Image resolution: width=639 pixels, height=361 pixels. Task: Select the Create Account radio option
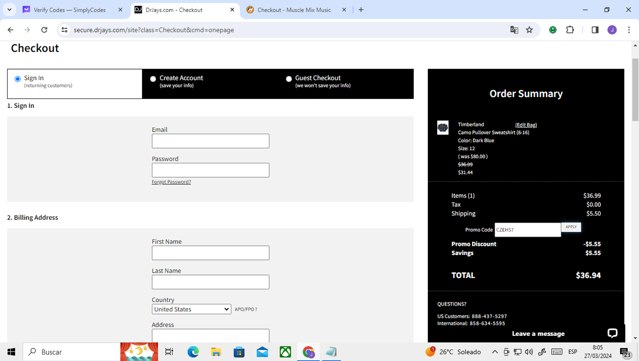[153, 79]
